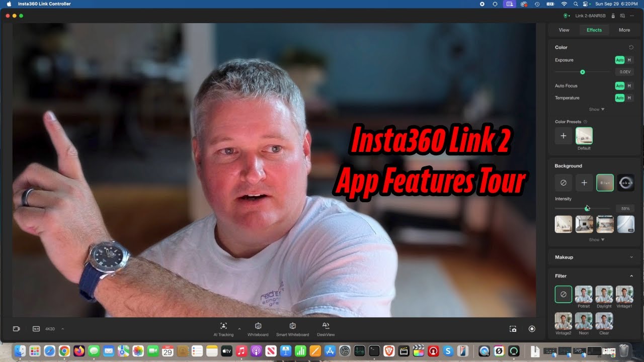The width and height of the screenshot is (644, 362).
Task: Click the background Intensity slider handle
Action: click(x=587, y=208)
